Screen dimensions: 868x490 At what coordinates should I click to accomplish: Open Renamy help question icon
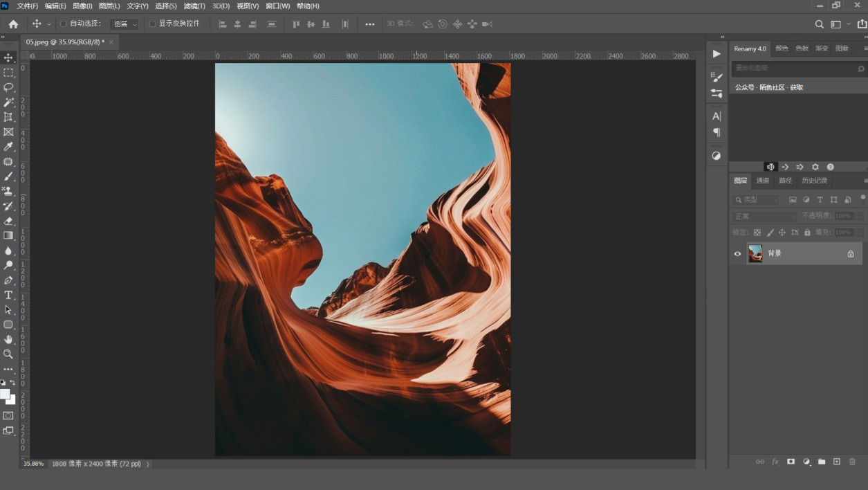coord(831,167)
